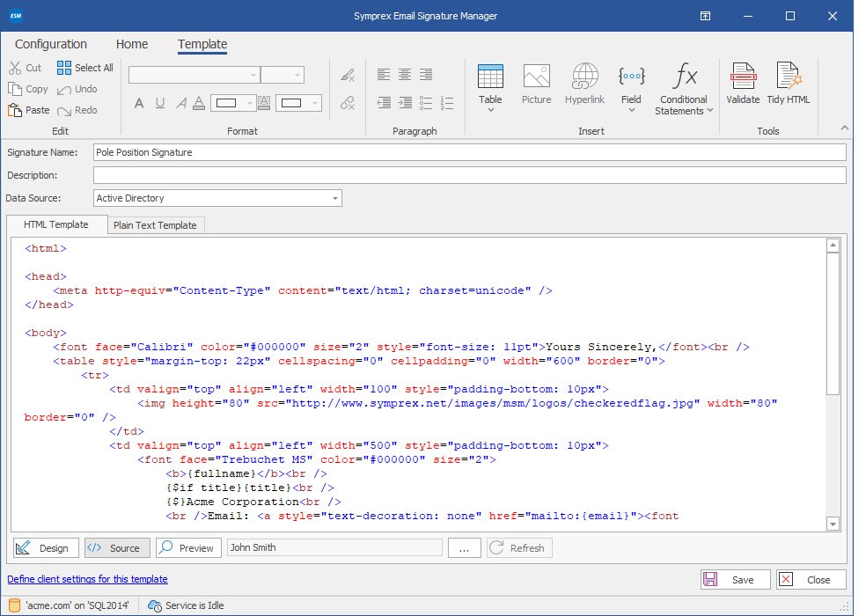Toggle numbered list formatting

click(x=447, y=103)
